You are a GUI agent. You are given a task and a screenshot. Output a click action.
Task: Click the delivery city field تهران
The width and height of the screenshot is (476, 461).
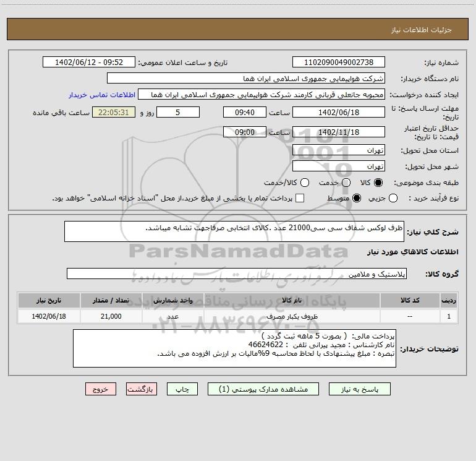point(339,166)
